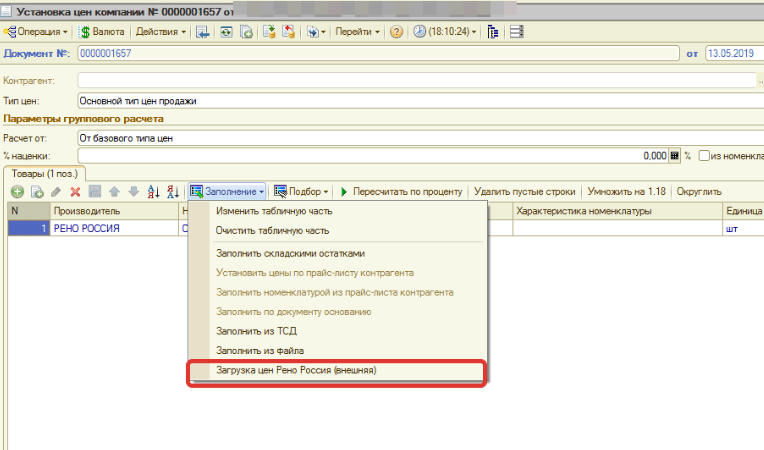Click the шт unit cell
Viewport: 764px width, 450px height.
tap(743, 228)
